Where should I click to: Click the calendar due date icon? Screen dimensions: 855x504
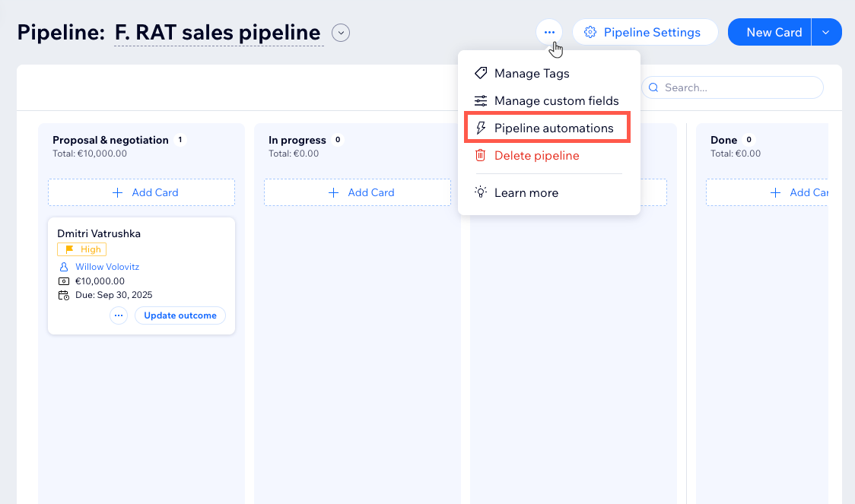(64, 295)
